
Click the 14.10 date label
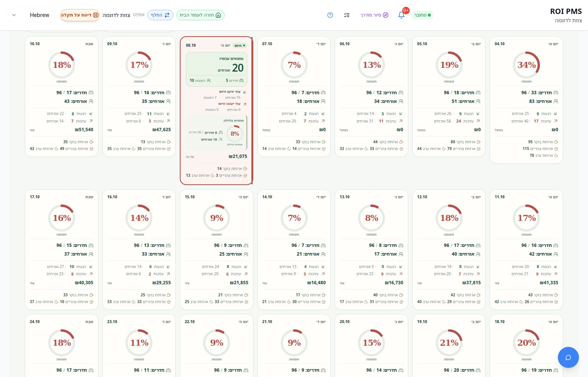click(267, 197)
